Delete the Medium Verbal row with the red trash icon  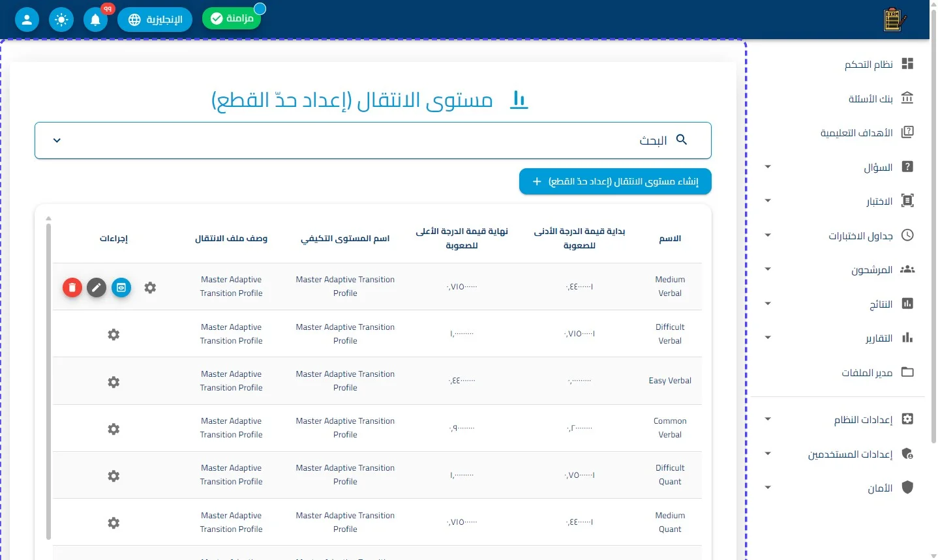(x=72, y=287)
